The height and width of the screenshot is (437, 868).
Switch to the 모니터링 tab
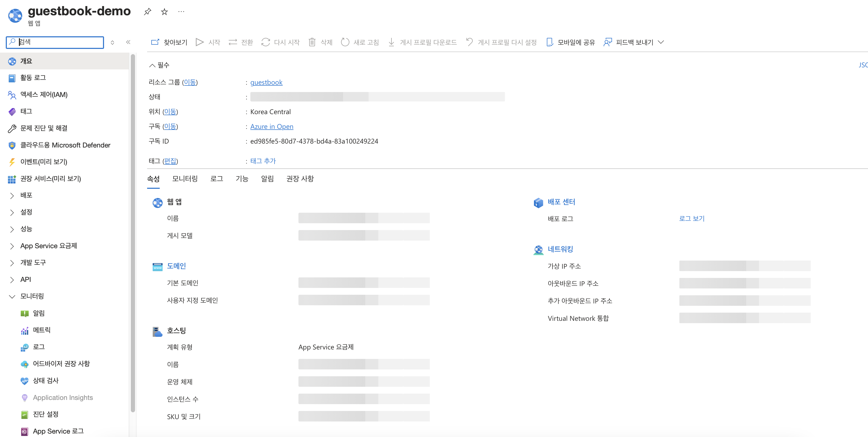[185, 179]
